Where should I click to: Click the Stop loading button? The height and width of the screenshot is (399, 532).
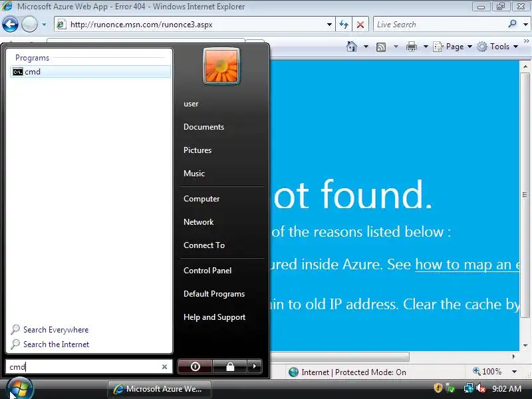[x=360, y=25]
